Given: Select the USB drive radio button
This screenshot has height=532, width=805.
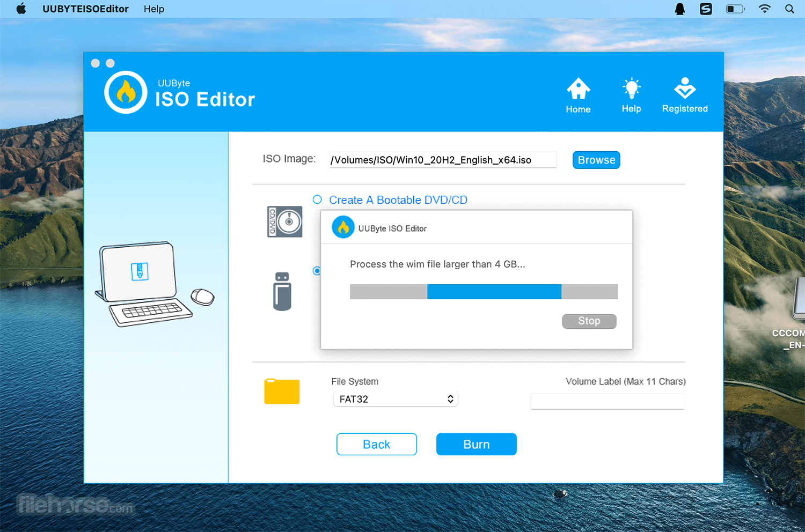Looking at the screenshot, I should coord(317,271).
